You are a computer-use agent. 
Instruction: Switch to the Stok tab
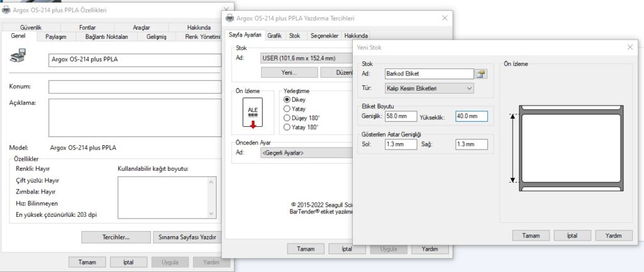[294, 36]
